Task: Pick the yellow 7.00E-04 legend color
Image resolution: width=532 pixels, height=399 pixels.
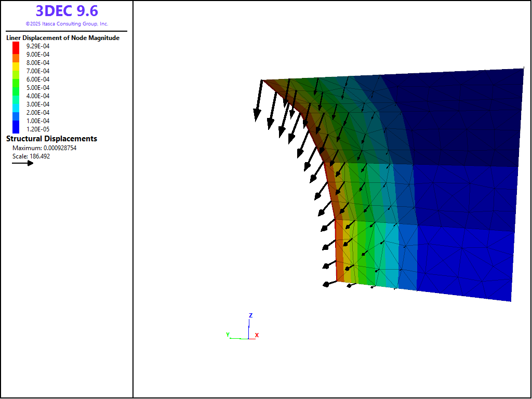Action: (x=16, y=71)
